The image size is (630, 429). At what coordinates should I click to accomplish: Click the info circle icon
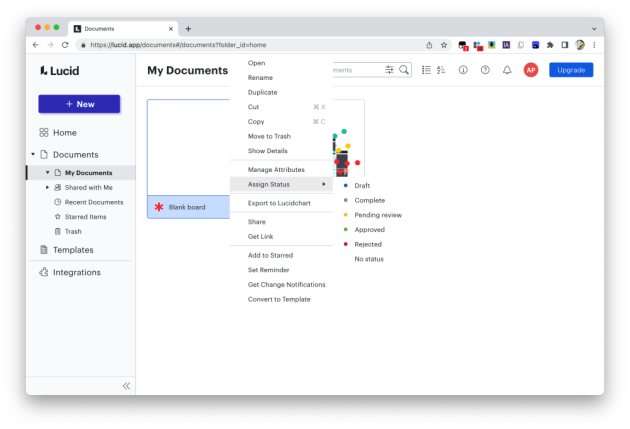click(x=463, y=70)
